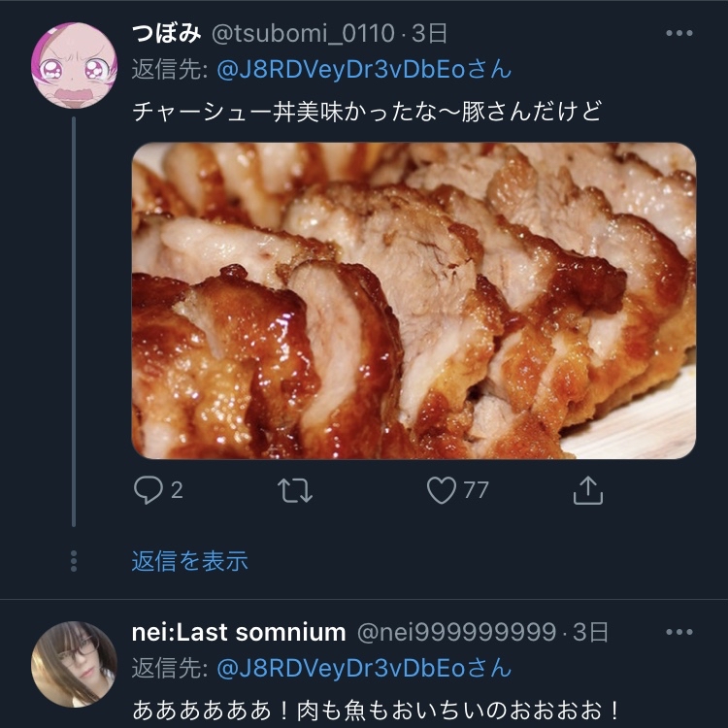Share つぼみ's tweet via share icon

point(588,490)
